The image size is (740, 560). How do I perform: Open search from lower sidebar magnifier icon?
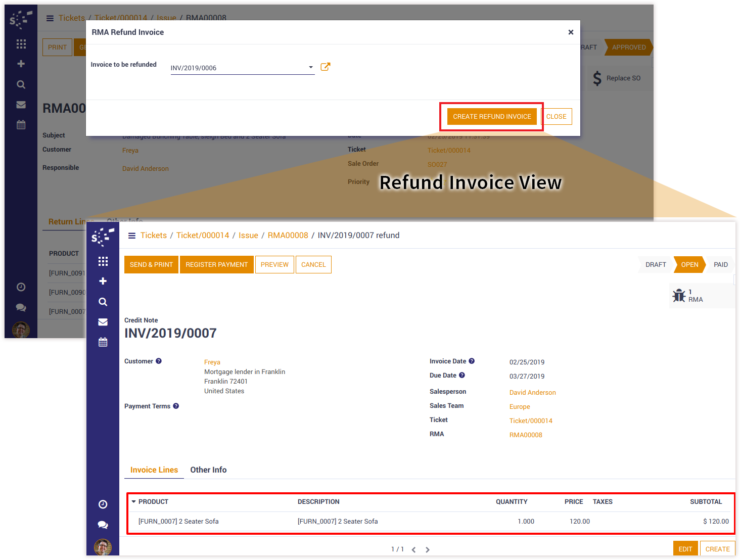pyautogui.click(x=103, y=302)
